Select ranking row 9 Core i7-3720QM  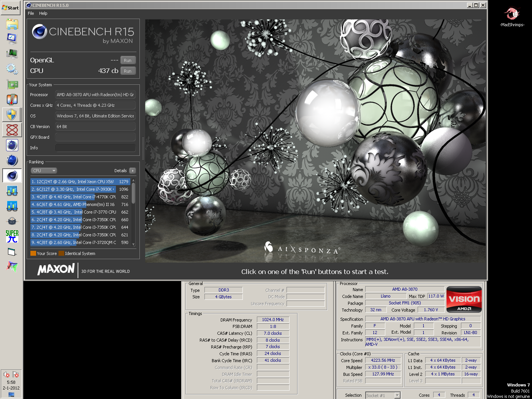[x=81, y=242]
